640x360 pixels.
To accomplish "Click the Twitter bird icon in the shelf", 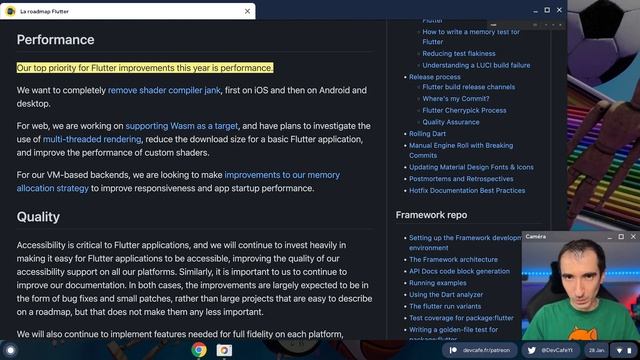I will point(531,350).
